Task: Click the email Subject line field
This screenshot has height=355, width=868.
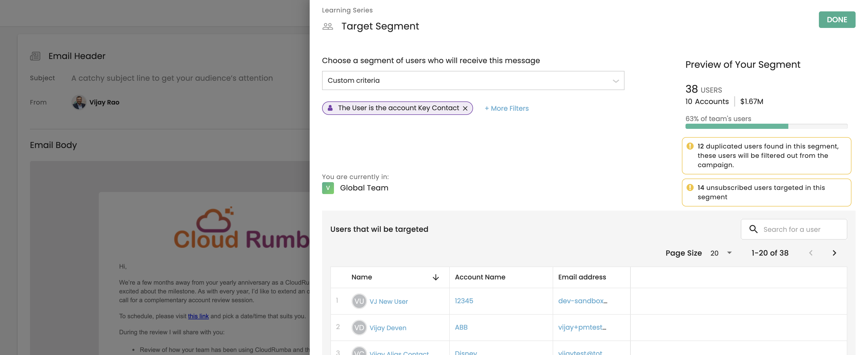Action: coord(172,78)
